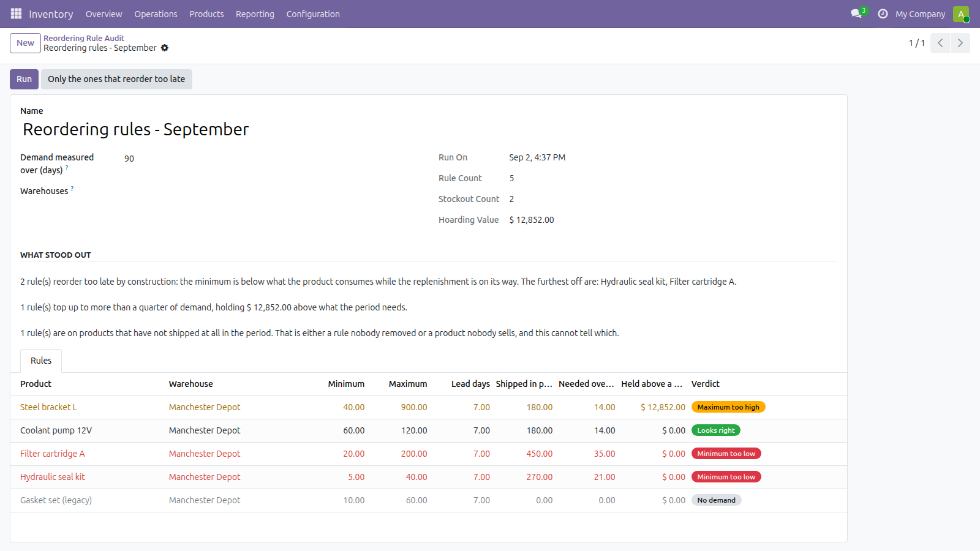The image size is (980, 551).
Task: Go to next record arrow
Action: point(960,43)
